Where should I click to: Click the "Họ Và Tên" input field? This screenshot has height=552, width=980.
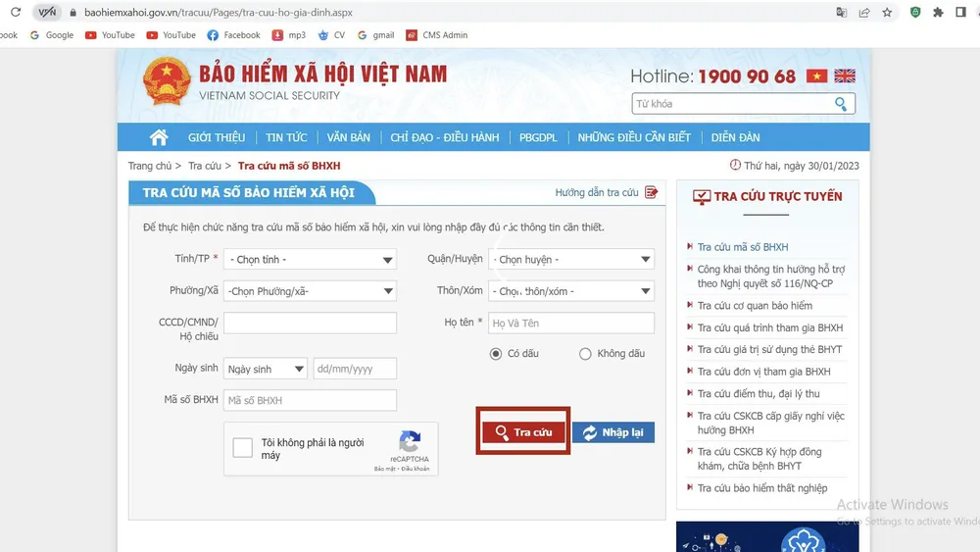tap(571, 324)
